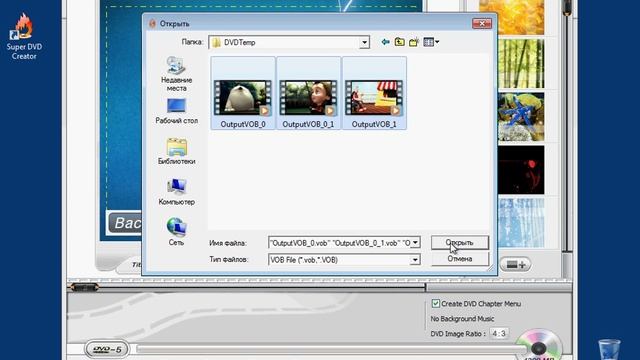The image size is (640, 360).
Task: Open Библиотеки in places bar
Action: [x=176, y=151]
